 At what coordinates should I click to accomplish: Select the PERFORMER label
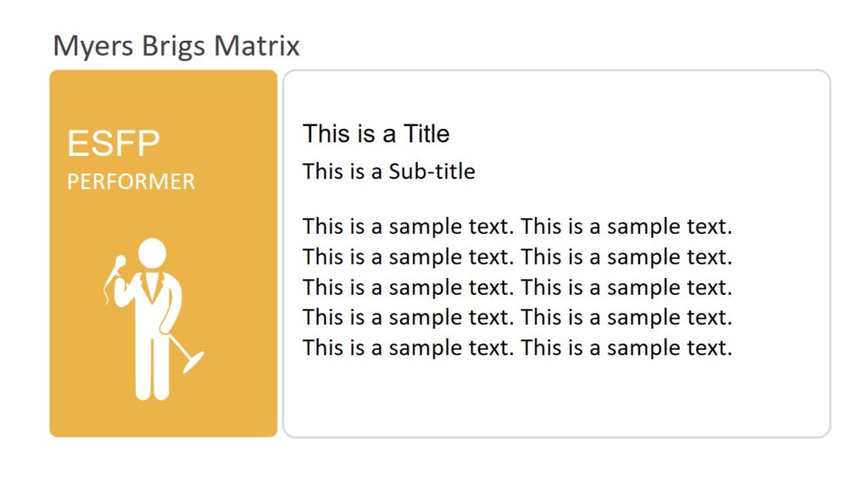[x=131, y=181]
